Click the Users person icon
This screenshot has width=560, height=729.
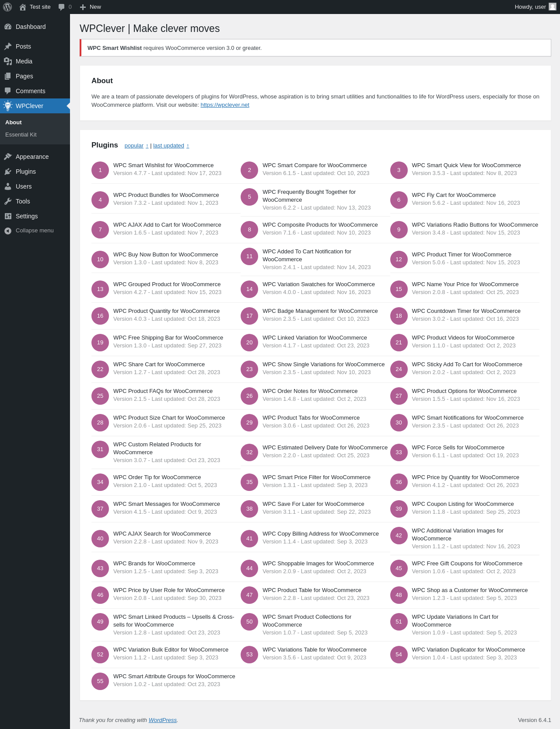8,186
